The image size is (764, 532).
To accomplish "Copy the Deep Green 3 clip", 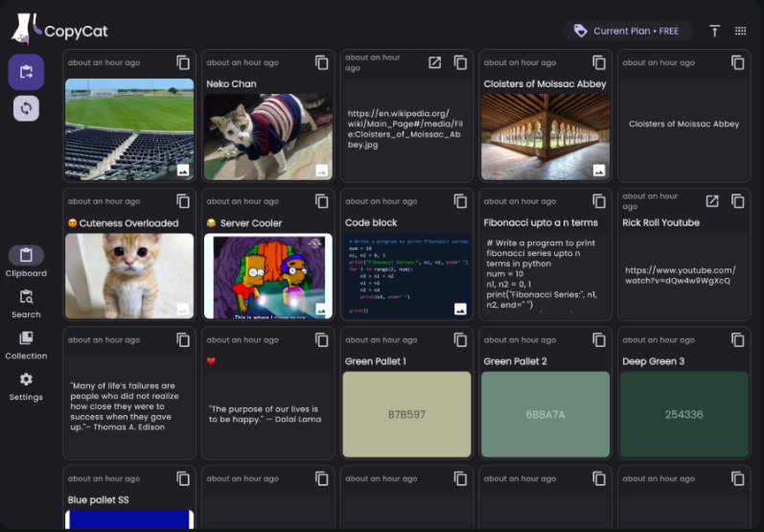I will 738,340.
